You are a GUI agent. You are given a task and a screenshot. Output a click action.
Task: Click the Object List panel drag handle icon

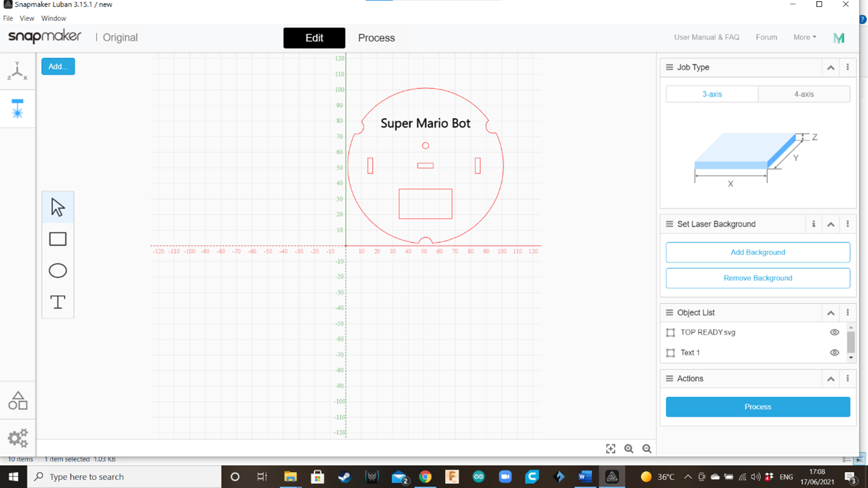pos(670,312)
